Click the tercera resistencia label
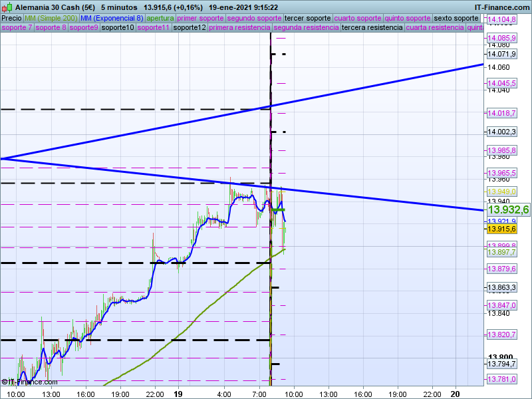 (372, 28)
